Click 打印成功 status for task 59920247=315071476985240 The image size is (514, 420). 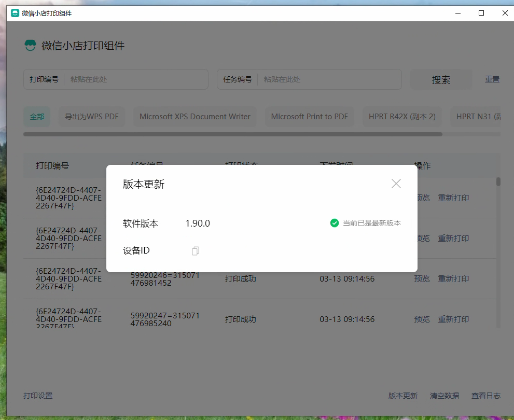point(240,319)
